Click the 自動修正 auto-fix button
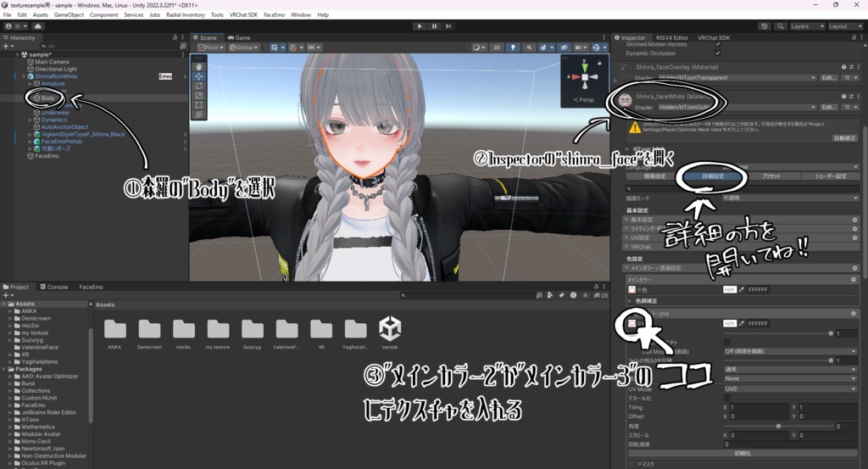The image size is (868, 469). [844, 138]
